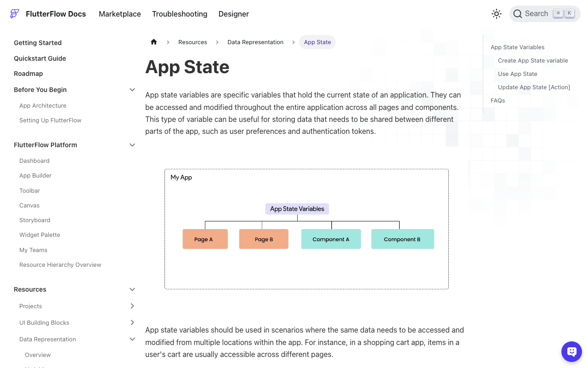Click the FlutterFlow logo icon

click(x=15, y=14)
